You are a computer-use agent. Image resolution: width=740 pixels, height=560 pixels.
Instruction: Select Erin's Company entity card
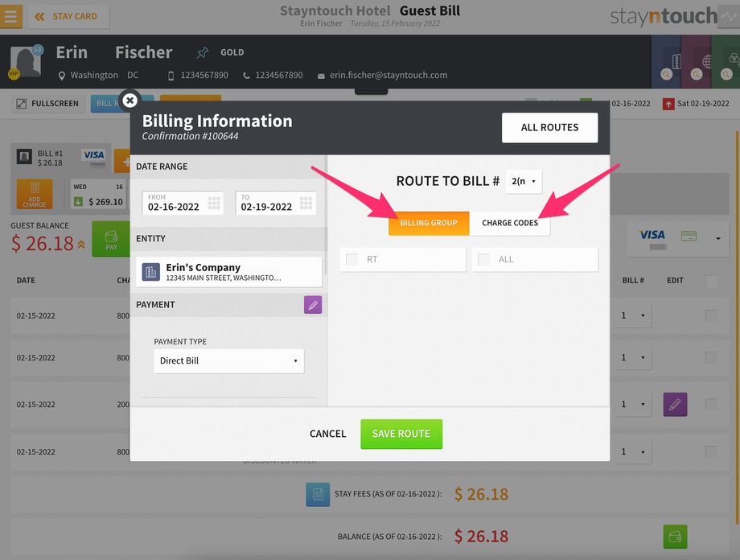click(229, 272)
